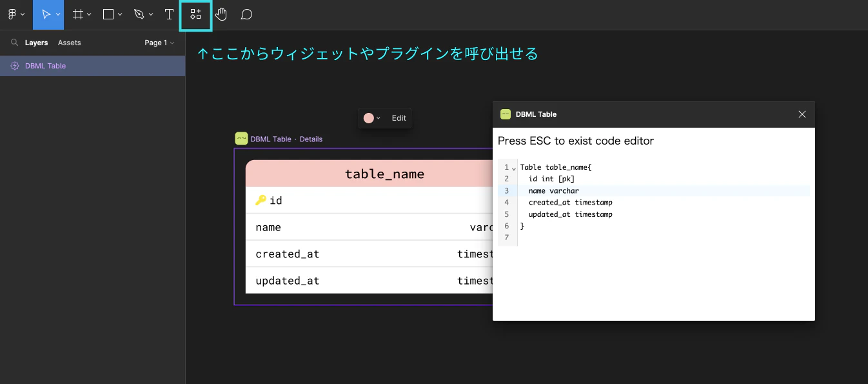Click the updated_at row in the widget table
This screenshot has height=384, width=868.
369,280
